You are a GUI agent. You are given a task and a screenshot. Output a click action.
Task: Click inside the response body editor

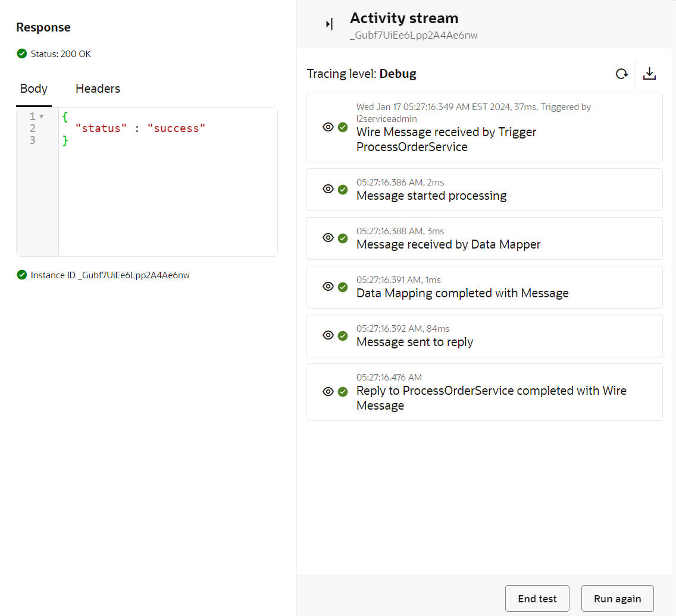pos(168,196)
